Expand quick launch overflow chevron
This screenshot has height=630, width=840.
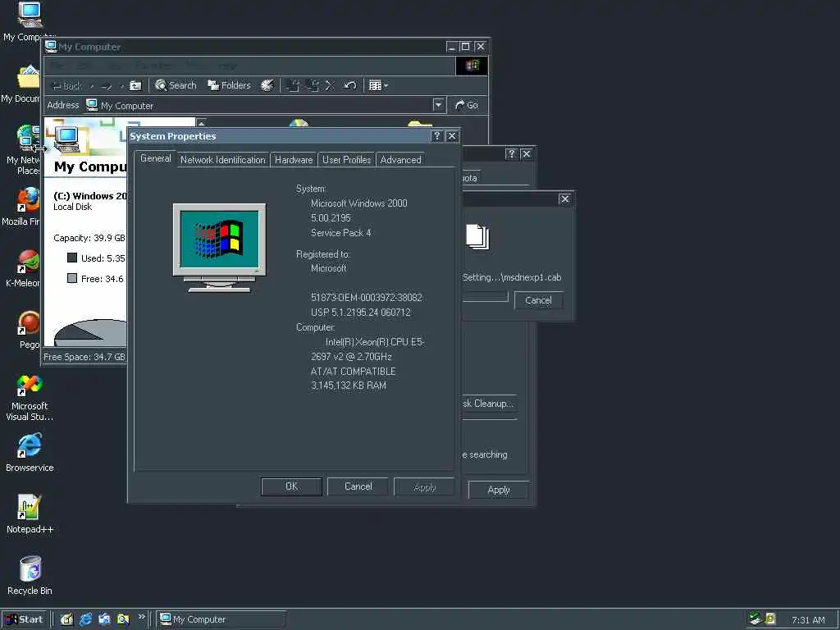pos(141,617)
